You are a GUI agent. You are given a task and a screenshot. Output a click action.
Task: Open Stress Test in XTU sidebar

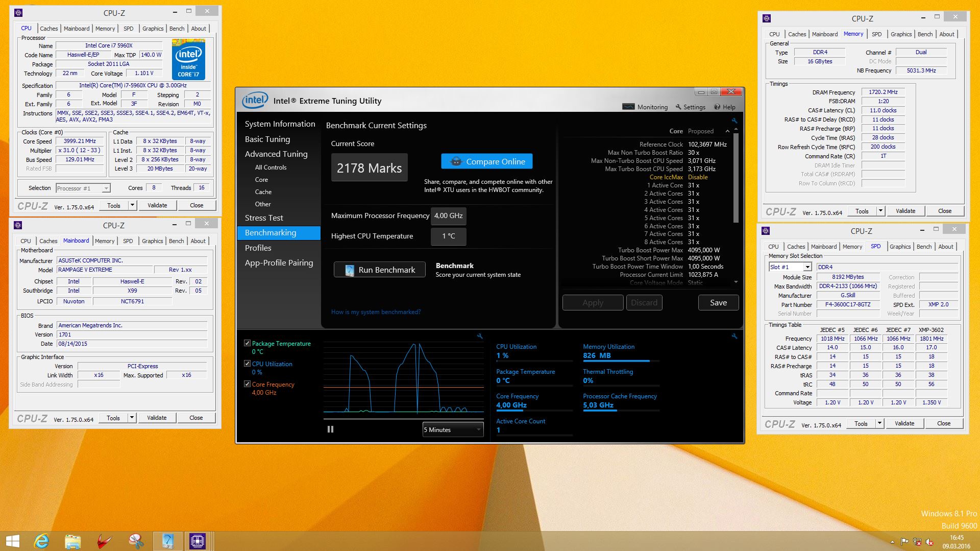click(264, 218)
